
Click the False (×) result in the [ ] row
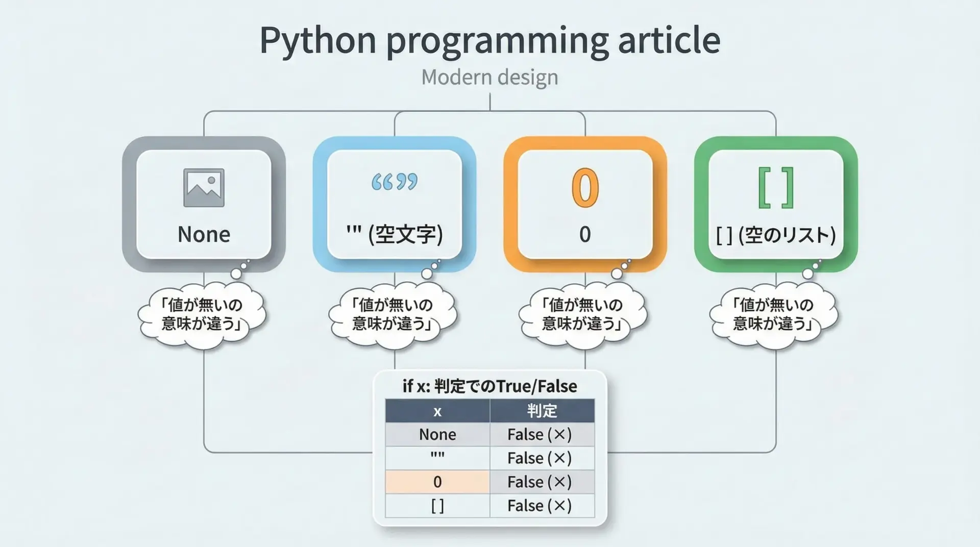(540, 506)
